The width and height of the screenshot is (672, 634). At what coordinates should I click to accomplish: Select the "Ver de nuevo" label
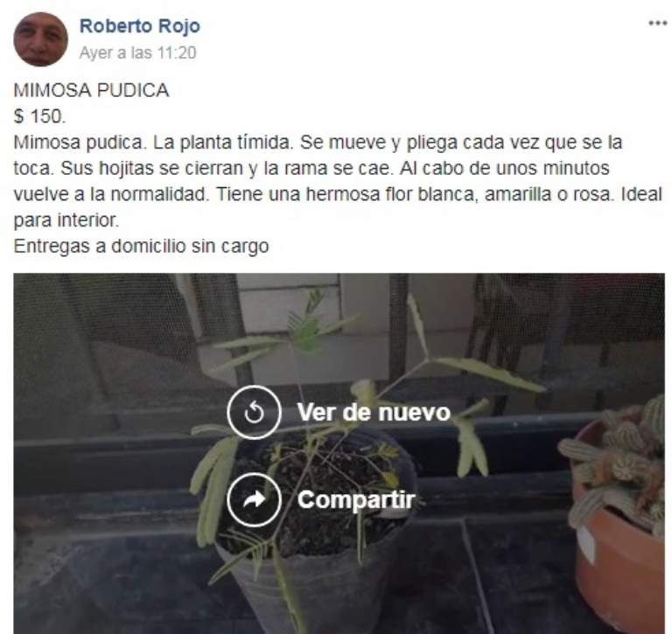374,413
